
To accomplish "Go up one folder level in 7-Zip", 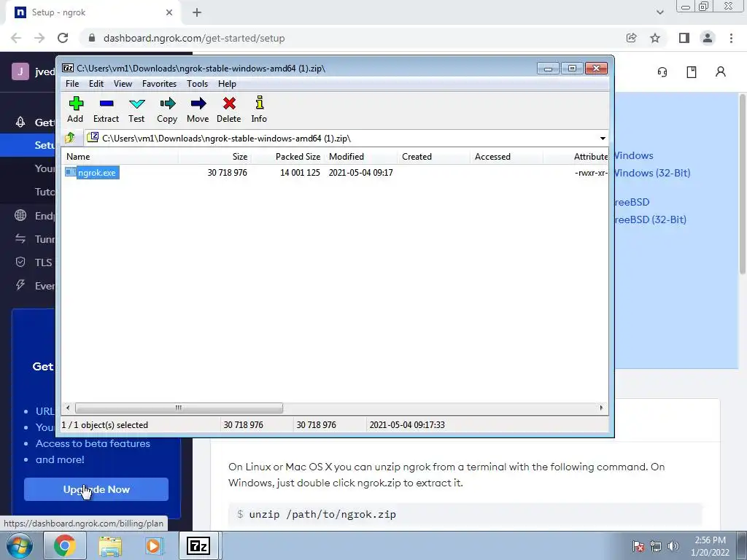I will click(70, 138).
